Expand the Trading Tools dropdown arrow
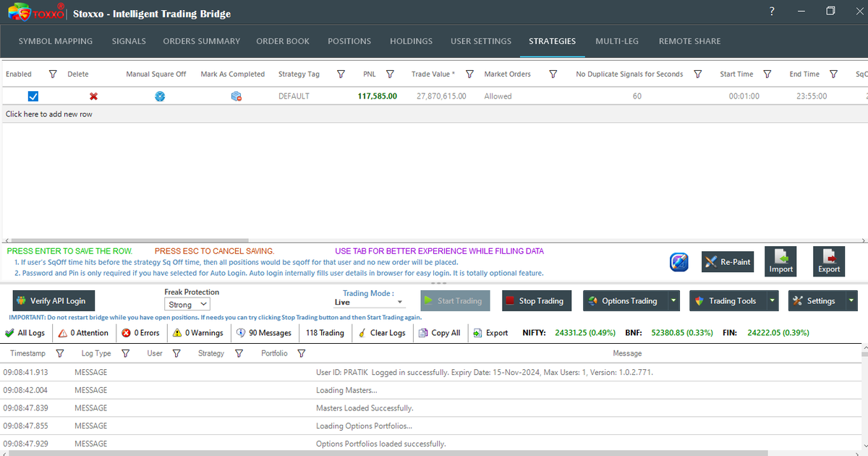The image size is (868, 456). tap(773, 301)
